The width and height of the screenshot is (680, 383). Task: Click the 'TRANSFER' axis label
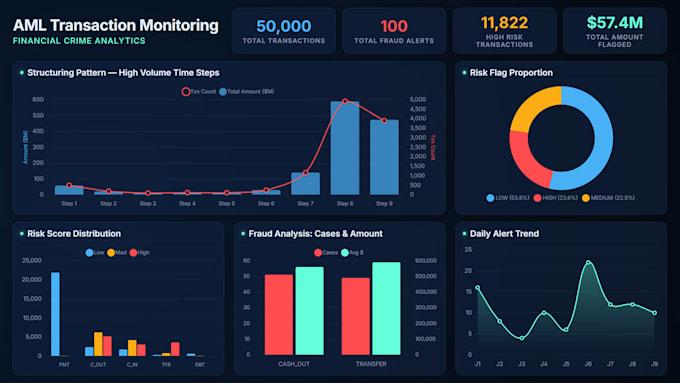point(371,364)
